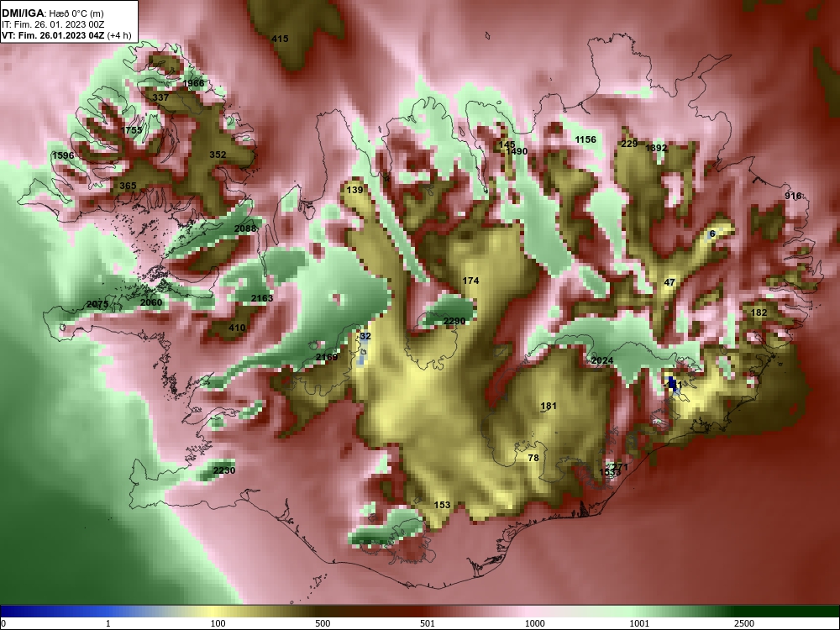Click the map value 229

click(629, 144)
